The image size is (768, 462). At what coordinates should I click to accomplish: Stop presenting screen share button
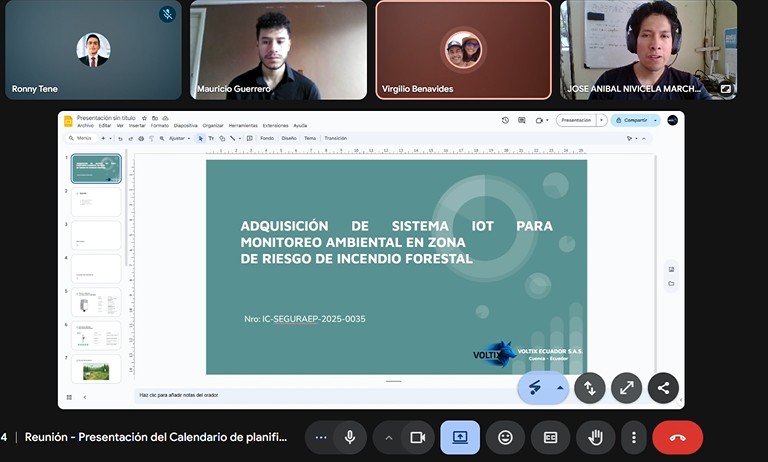click(460, 438)
